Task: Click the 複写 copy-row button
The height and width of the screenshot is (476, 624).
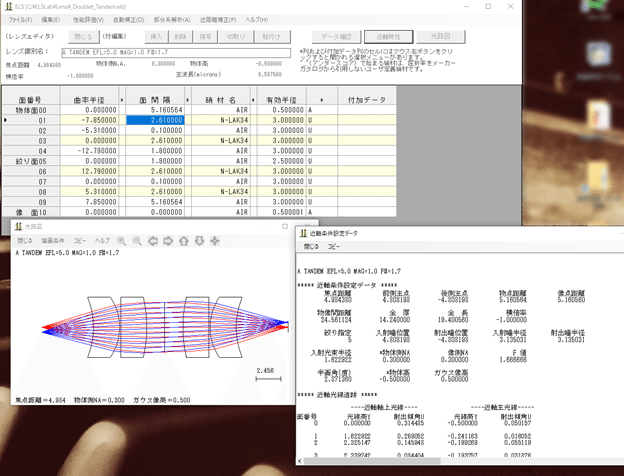Action: 205,37
